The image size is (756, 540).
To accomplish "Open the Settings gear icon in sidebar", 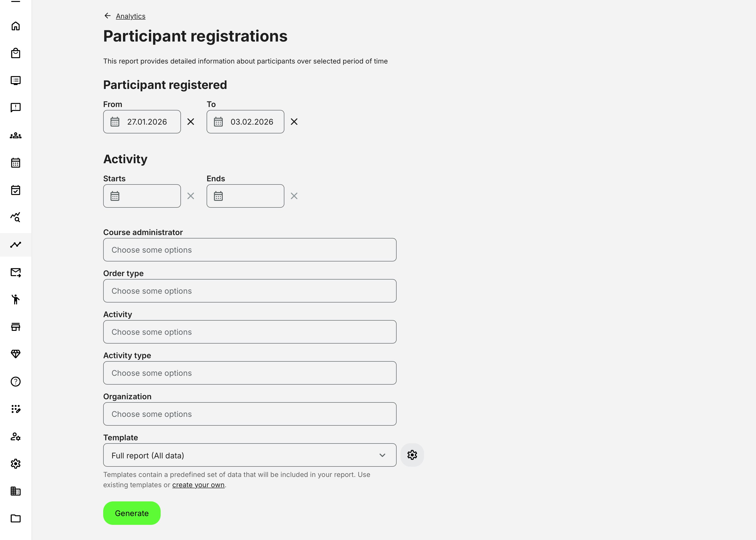I will coord(15,464).
